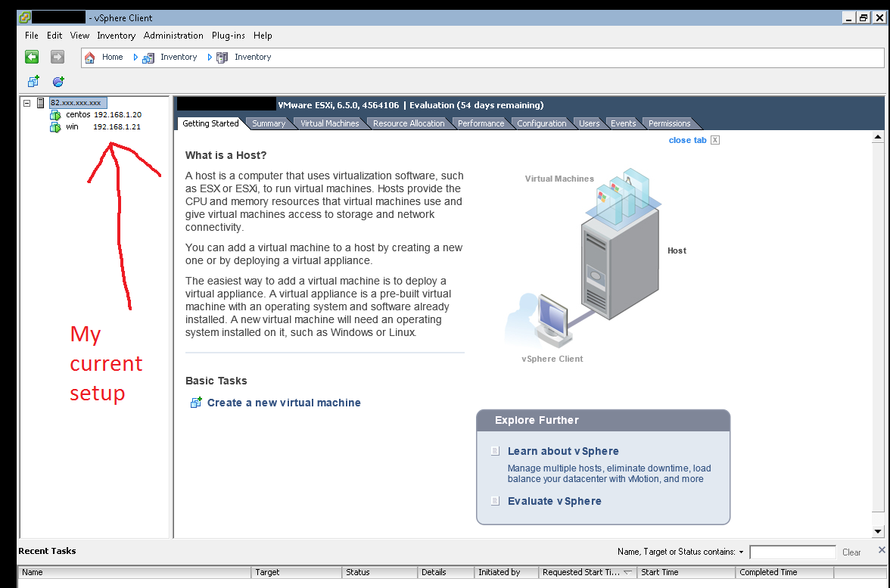Click the win VM powered-on icon

55,127
